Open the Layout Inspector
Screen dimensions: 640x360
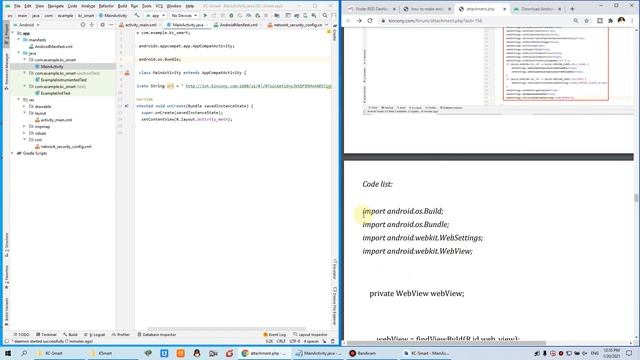click(310, 335)
